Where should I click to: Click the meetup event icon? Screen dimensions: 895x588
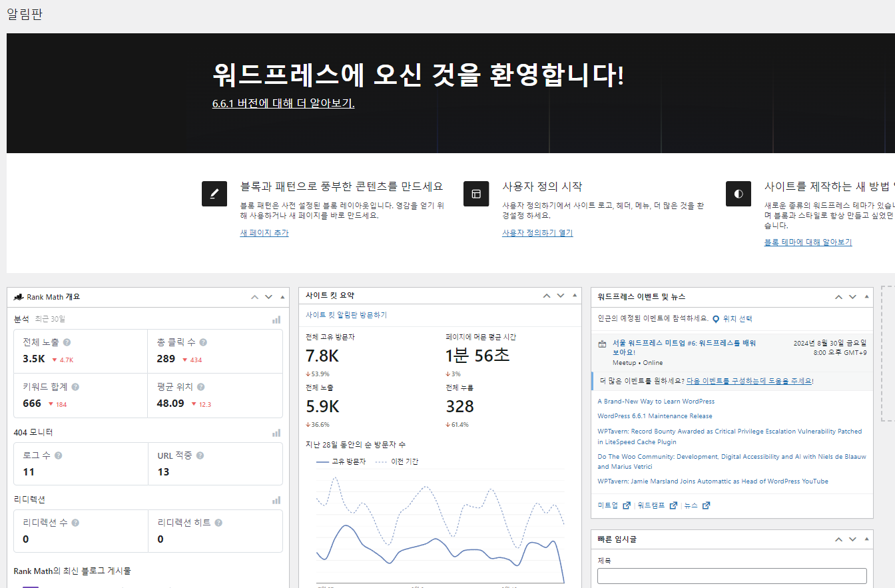click(x=603, y=344)
